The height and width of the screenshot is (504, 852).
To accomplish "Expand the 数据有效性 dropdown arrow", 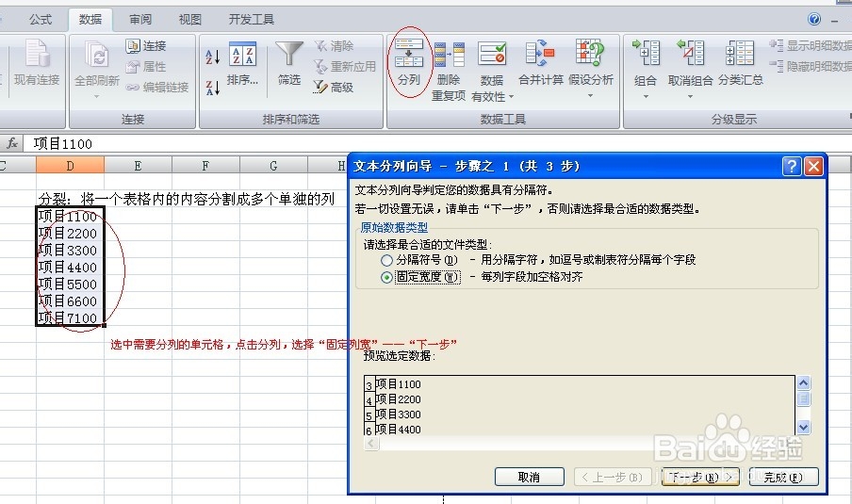I will 512,97.
